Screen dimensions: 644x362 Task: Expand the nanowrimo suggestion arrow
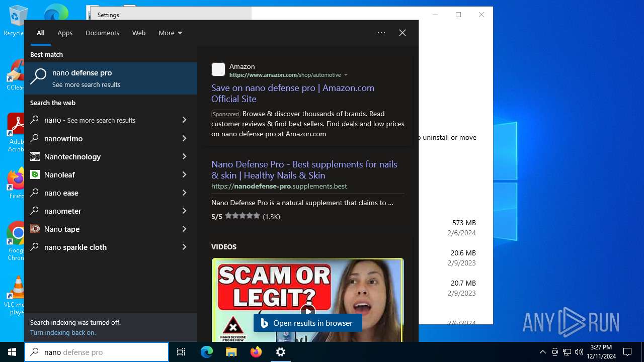click(x=184, y=138)
